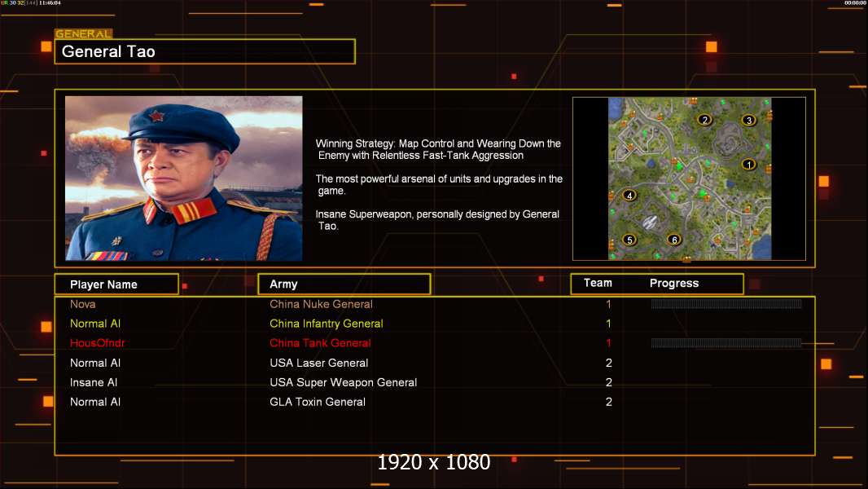Screen dimensions: 868x489
Task: Click the China Tank General army entry
Action: pyautogui.click(x=321, y=343)
